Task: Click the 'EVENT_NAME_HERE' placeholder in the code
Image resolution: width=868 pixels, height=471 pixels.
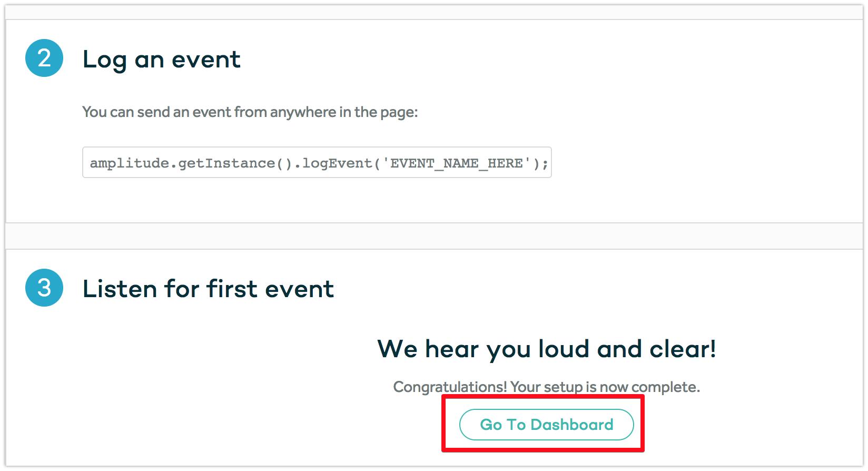Action: [456, 163]
